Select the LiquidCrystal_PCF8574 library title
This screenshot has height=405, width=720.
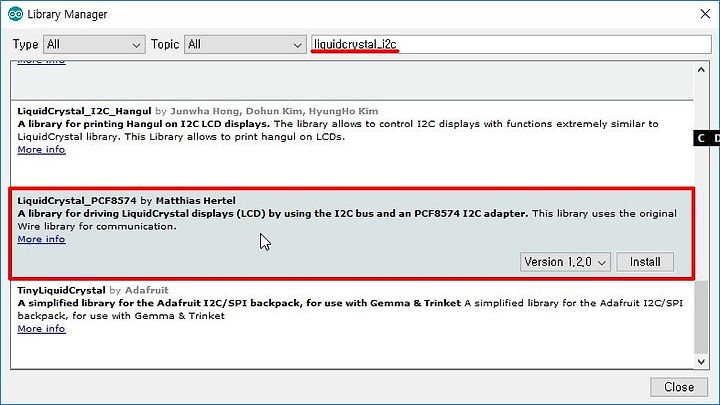77,201
